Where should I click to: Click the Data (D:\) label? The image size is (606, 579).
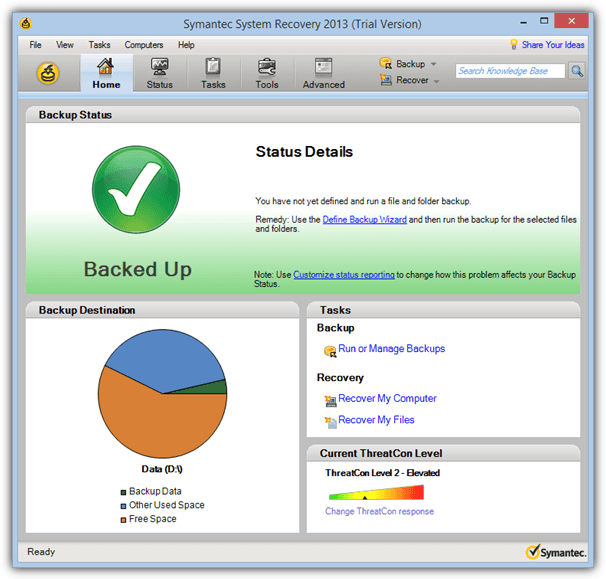click(162, 469)
